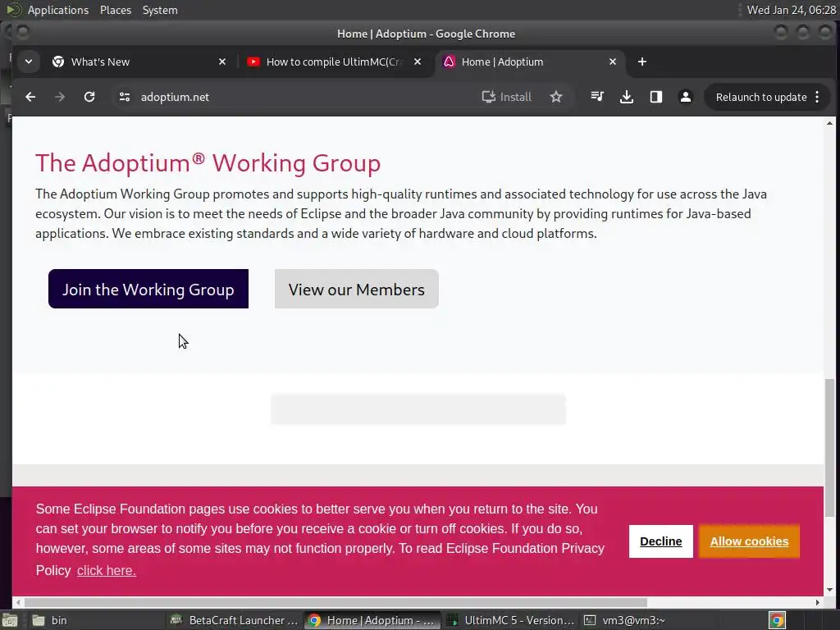This screenshot has width=840, height=630.
Task: Click the horizontal scroll right arrow
Action: 818,602
